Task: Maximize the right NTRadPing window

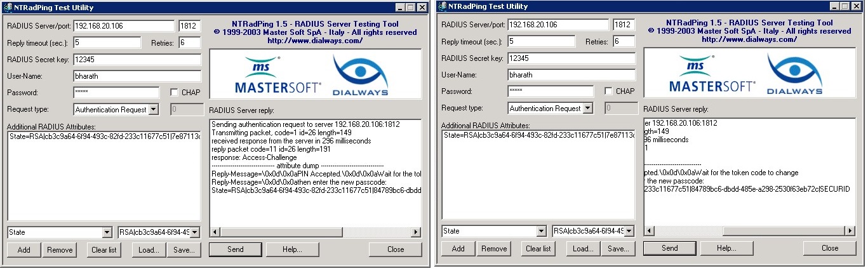Action: (x=846, y=8)
